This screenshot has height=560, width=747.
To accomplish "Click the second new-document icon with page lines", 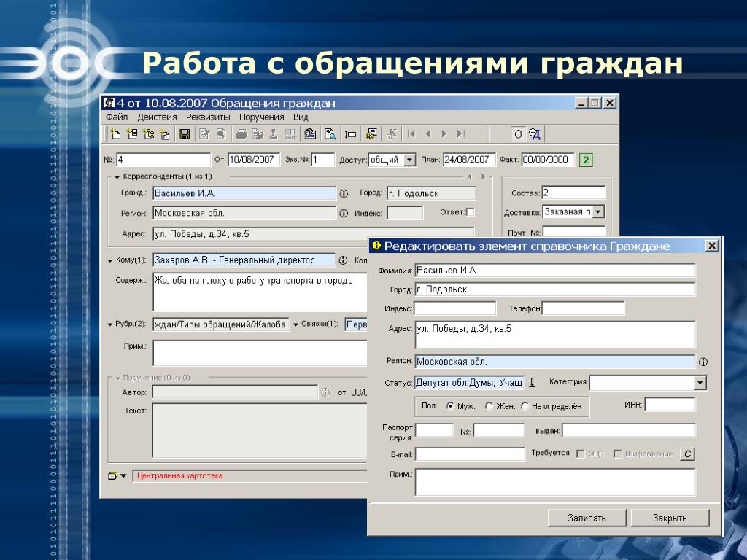I will click(132, 134).
